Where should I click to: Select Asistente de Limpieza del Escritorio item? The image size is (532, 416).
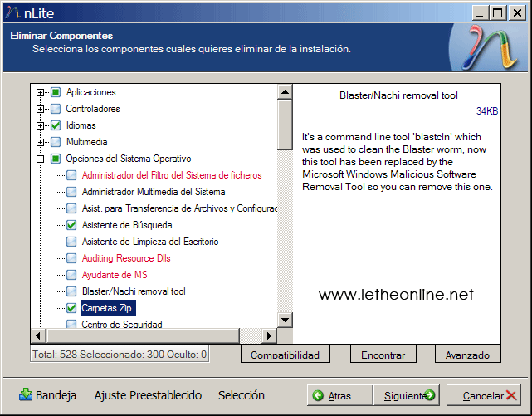(150, 242)
